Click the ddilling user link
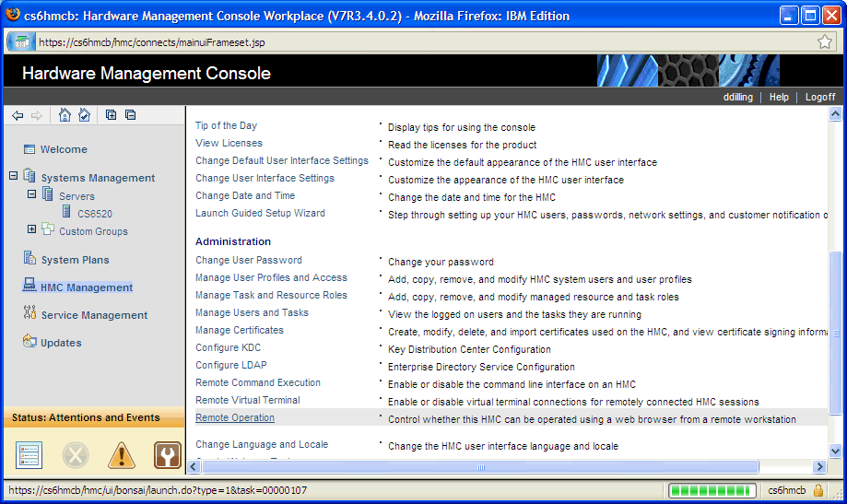 click(738, 98)
